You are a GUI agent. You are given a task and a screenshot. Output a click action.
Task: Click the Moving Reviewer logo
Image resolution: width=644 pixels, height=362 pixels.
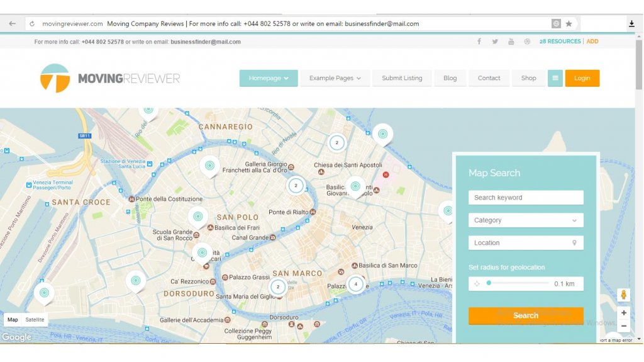[x=110, y=78]
